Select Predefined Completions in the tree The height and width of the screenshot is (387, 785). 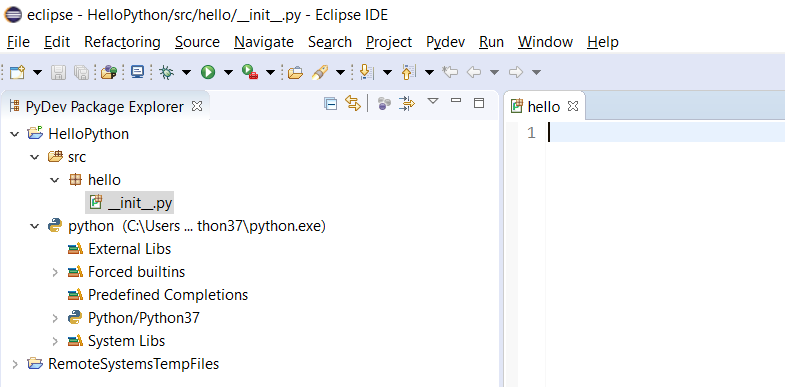tap(168, 295)
